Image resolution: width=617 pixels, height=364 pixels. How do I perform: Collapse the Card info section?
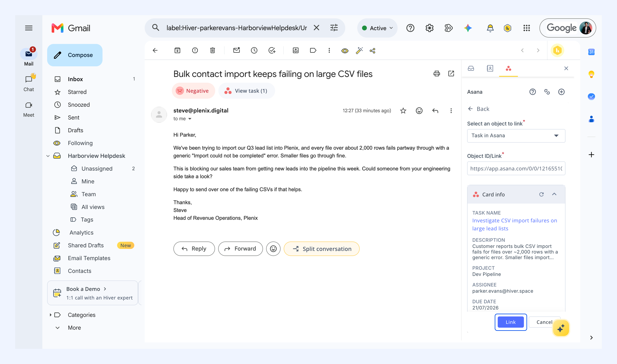click(x=554, y=194)
